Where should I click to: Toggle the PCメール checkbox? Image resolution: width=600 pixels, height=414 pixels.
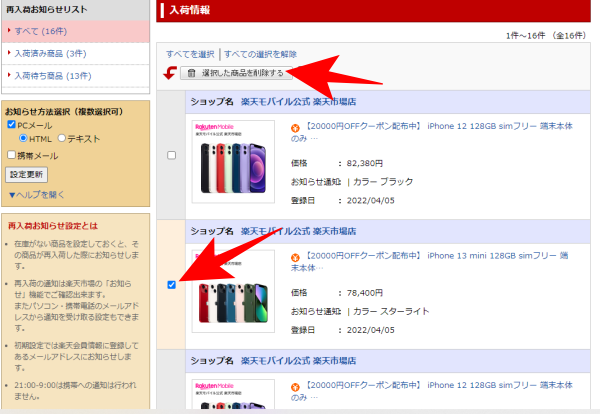click(x=11, y=124)
